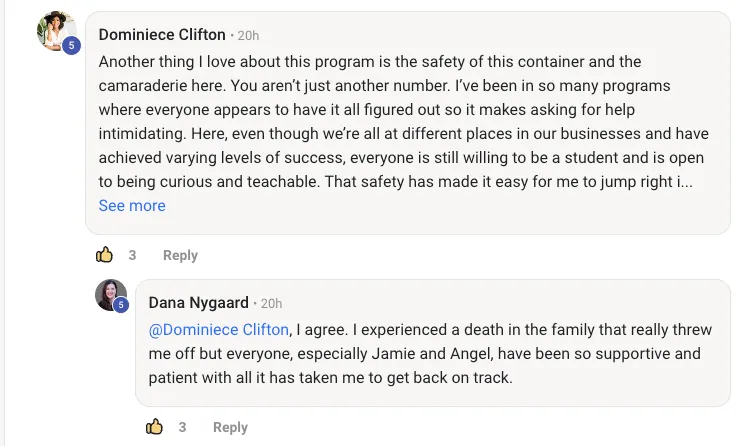Expand Dominiece's comment with See more
754x446 pixels.
click(x=132, y=206)
